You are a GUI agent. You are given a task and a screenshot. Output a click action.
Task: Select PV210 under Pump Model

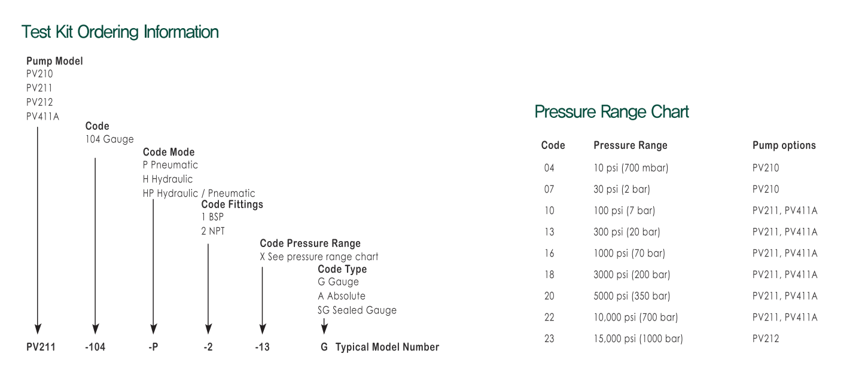coord(39,74)
